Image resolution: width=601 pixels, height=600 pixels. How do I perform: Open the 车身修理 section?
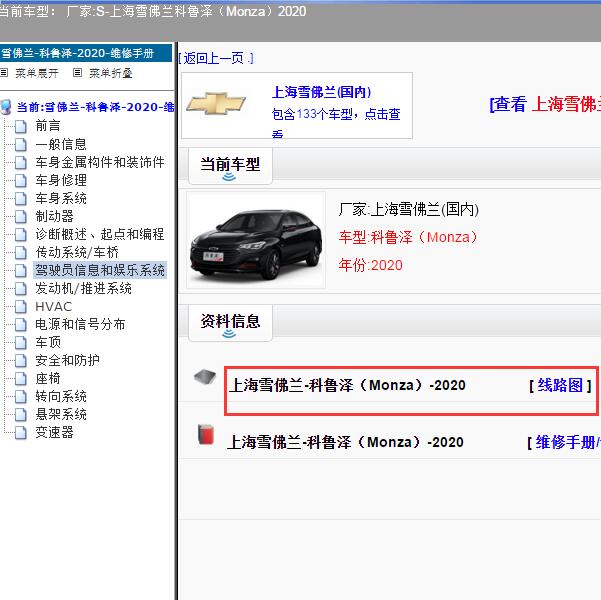click(x=61, y=180)
